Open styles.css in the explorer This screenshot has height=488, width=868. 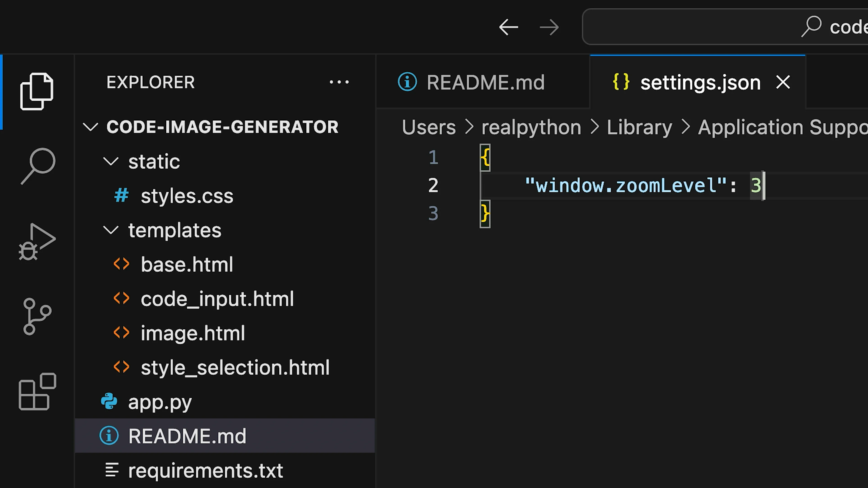point(187,196)
